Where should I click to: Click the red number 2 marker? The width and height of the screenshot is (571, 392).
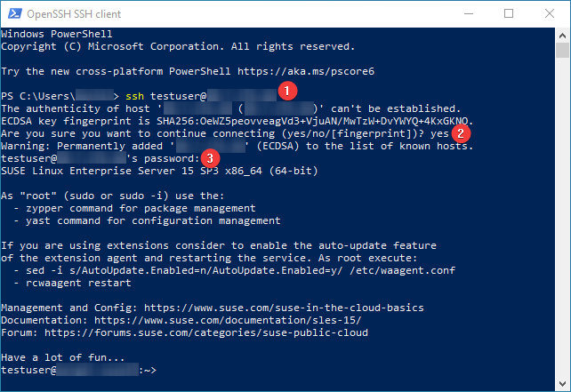coord(460,133)
